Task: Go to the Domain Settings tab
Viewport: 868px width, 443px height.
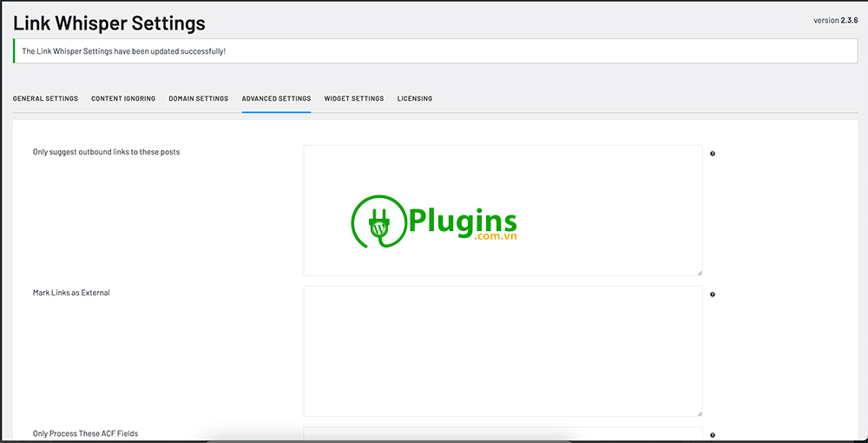Action: [199, 99]
